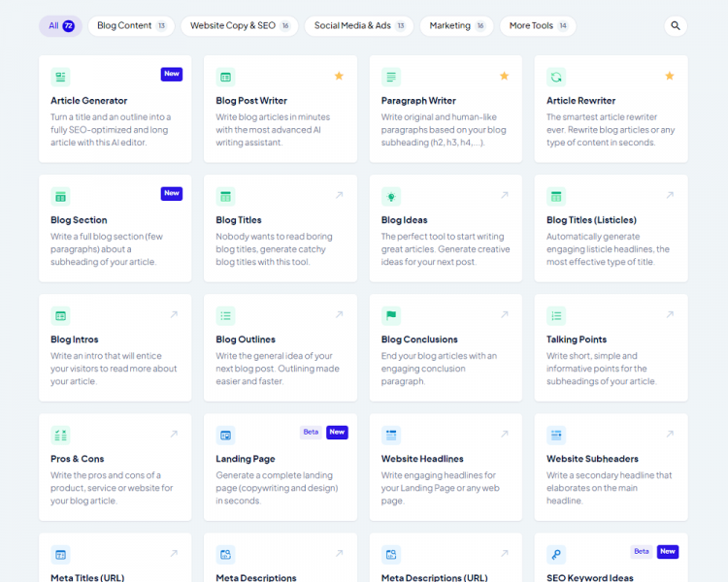Viewport: 728px width, 582px height.
Task: Click the arrow on Website Subheaders card
Action: pos(670,434)
